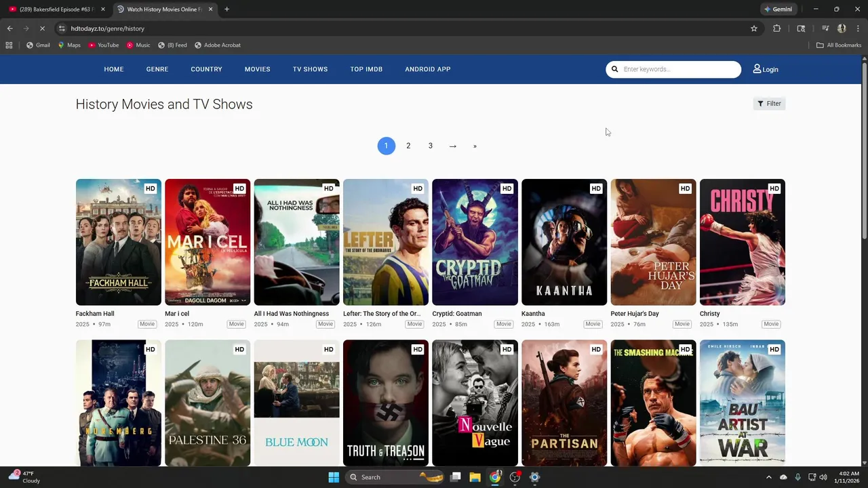Go to page 3 of results
Image resolution: width=868 pixels, height=488 pixels.
coord(430,146)
